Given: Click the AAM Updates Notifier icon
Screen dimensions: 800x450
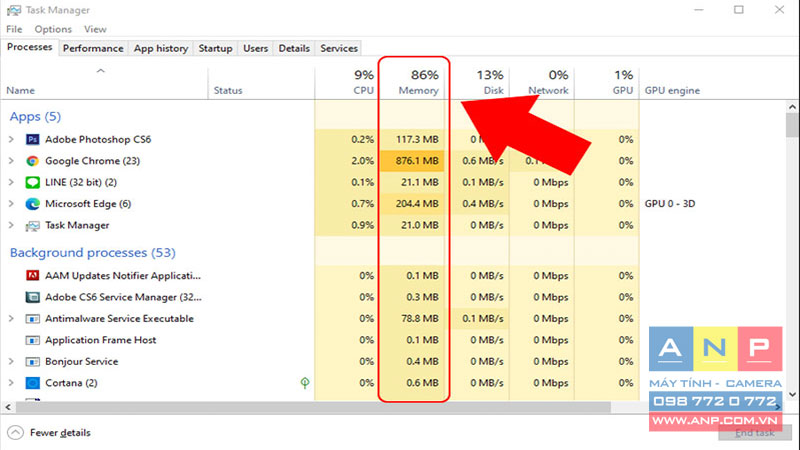Looking at the screenshot, I should pyautogui.click(x=33, y=276).
